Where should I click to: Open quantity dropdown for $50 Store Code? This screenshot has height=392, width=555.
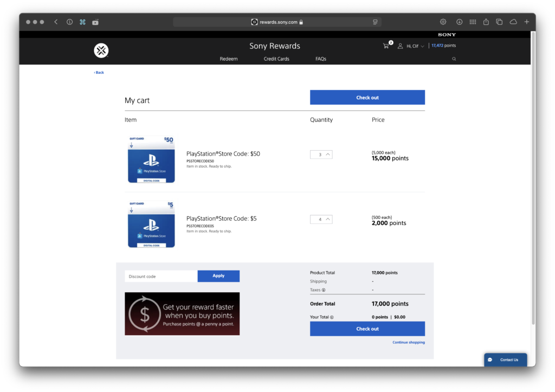coord(321,155)
